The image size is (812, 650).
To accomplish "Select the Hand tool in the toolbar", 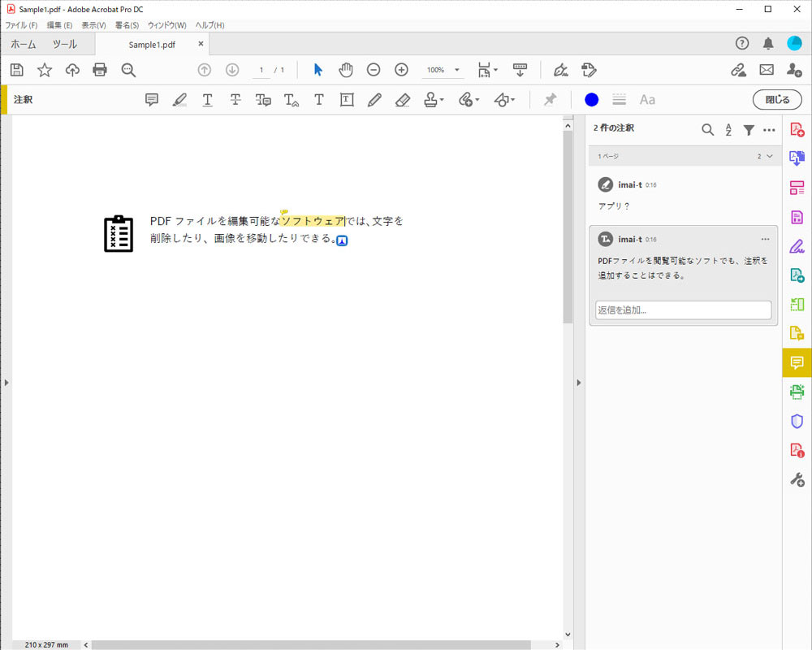I will point(346,70).
